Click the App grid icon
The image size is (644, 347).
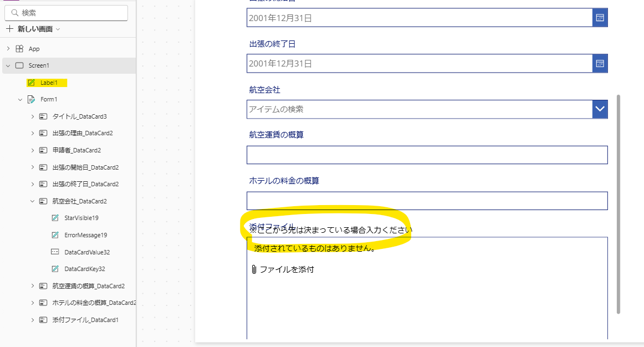tap(19, 48)
